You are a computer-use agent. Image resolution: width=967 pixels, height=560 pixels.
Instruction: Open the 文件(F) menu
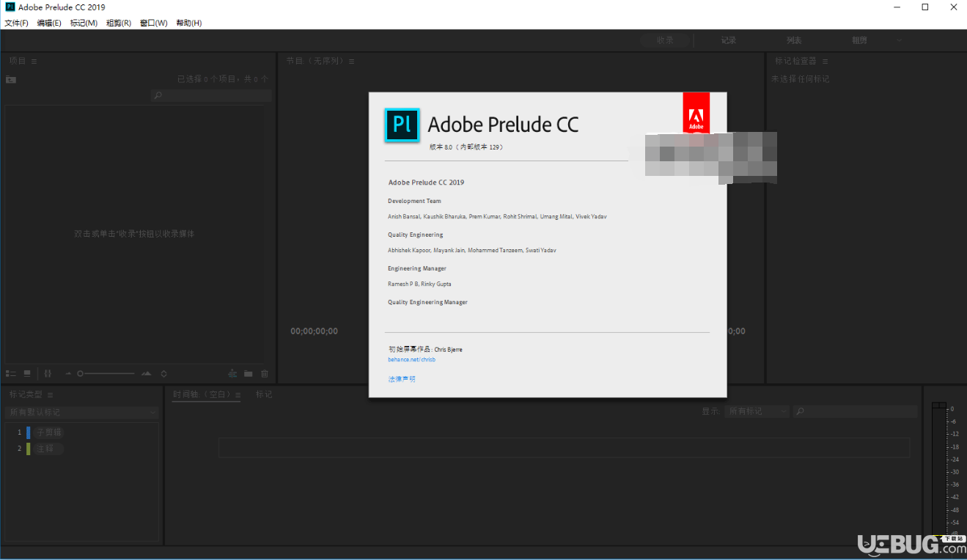click(16, 23)
